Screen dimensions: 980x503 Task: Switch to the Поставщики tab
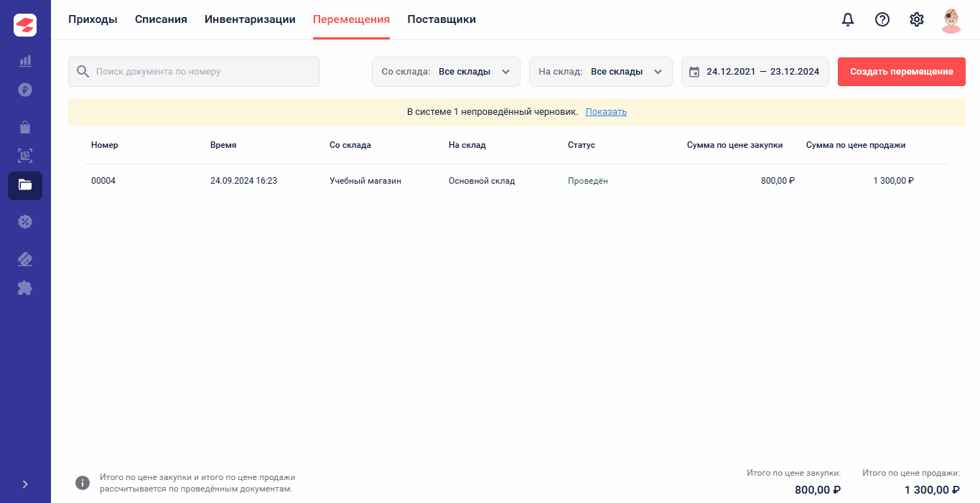click(442, 19)
